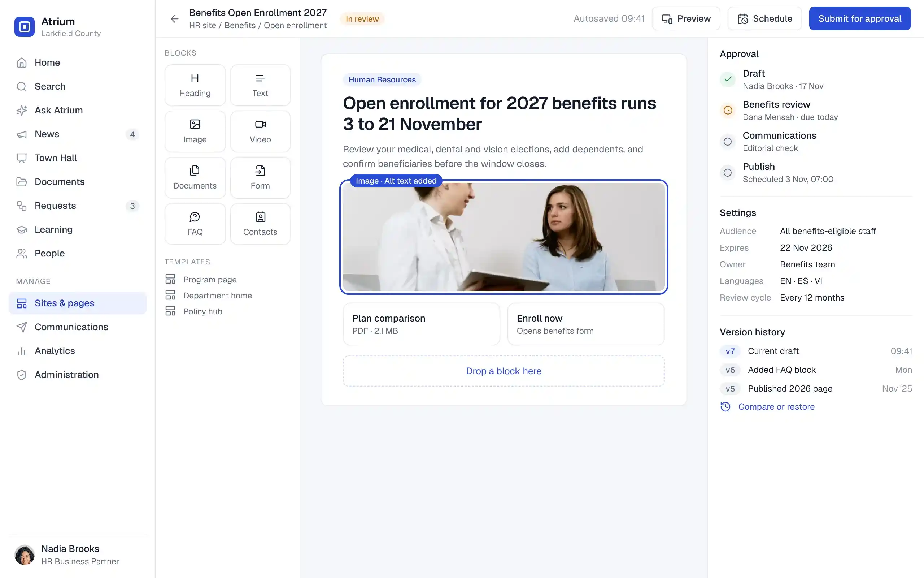This screenshot has height=578, width=924.
Task: Add a Form block
Action: coord(260,178)
